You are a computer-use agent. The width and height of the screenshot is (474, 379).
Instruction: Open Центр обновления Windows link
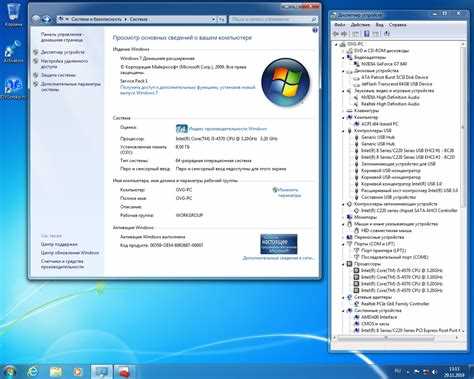pos(70,253)
